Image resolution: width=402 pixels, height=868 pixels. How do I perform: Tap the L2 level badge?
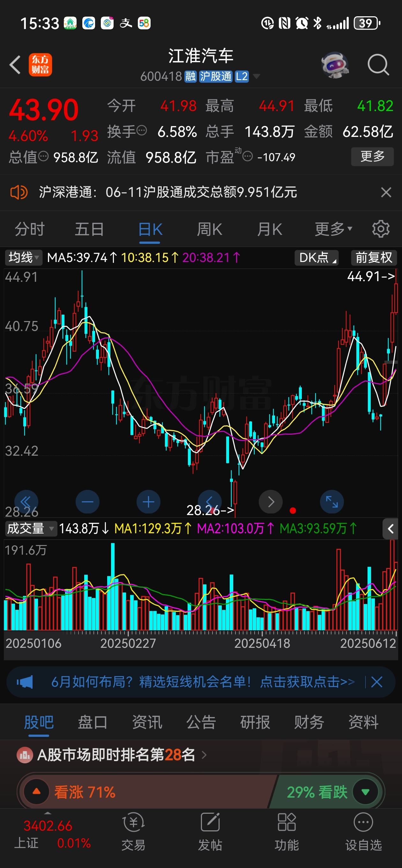click(x=242, y=77)
